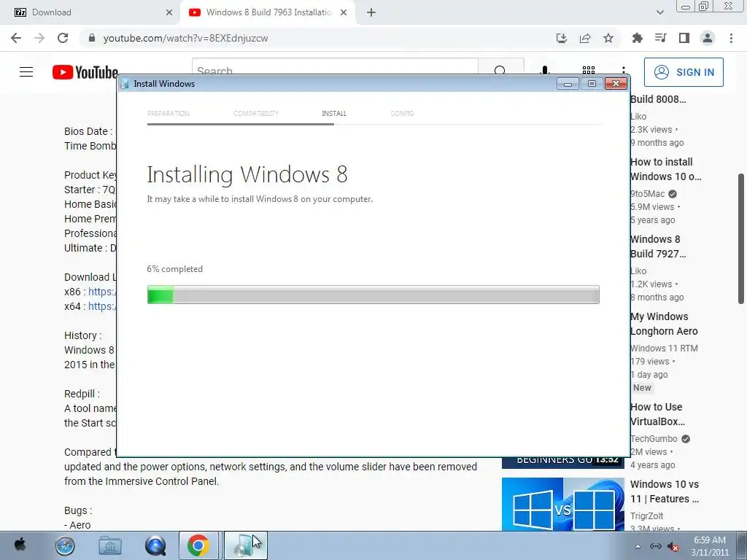The height and width of the screenshot is (560, 747).
Task: Click the COMPATIBILITY step in installer
Action: tap(256, 113)
